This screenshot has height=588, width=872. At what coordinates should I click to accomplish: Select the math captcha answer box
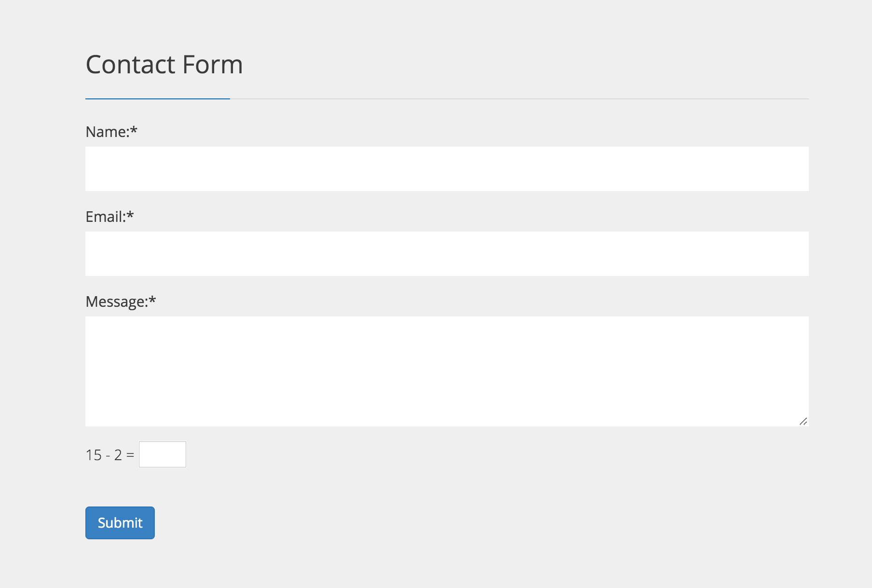(x=163, y=454)
